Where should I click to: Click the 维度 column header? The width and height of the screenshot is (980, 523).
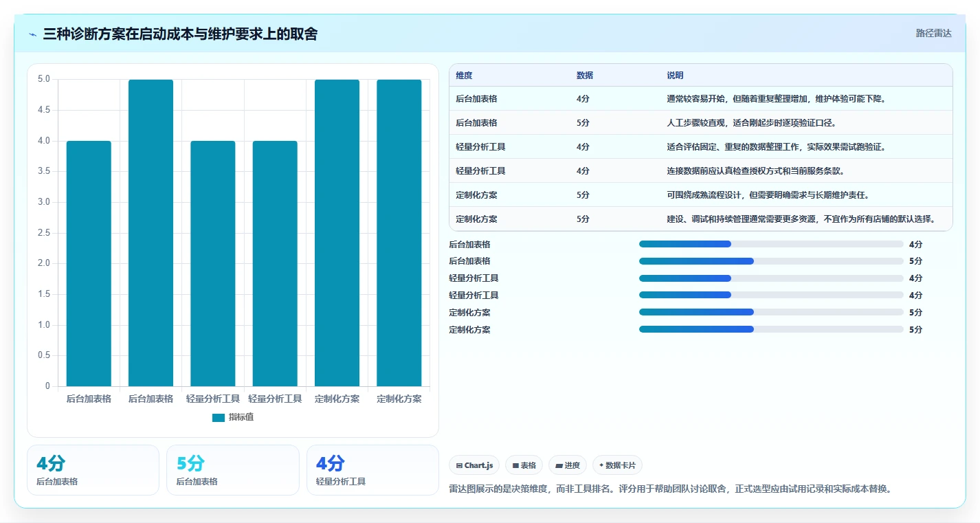[464, 76]
